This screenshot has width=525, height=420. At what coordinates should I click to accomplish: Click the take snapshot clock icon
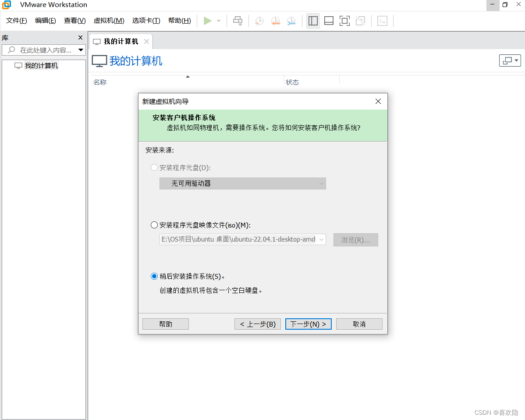259,21
